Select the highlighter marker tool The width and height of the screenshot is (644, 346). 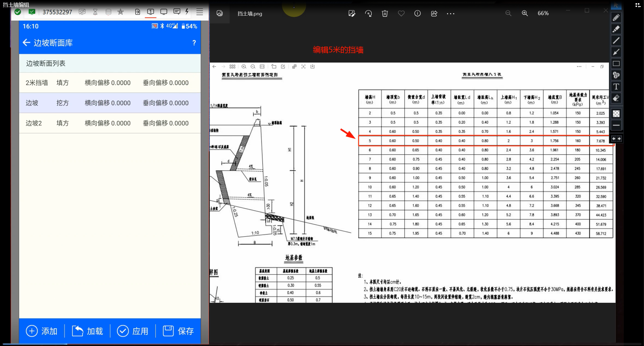tap(616, 29)
